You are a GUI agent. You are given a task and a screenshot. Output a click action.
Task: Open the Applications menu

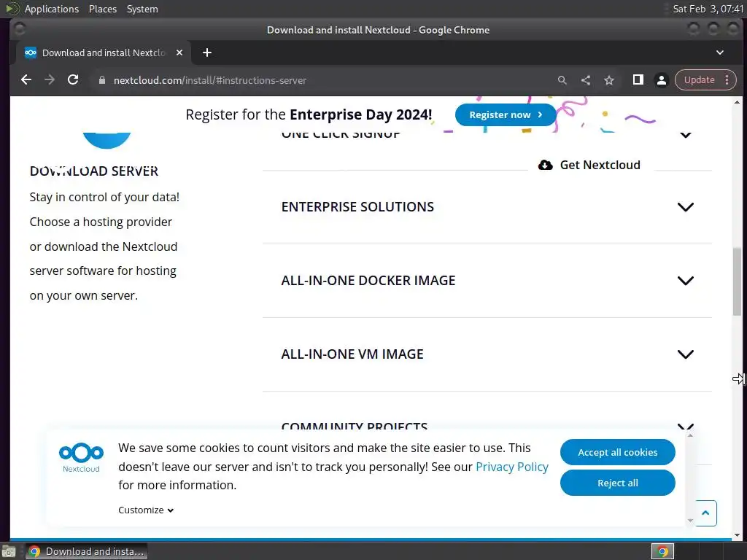[52, 9]
